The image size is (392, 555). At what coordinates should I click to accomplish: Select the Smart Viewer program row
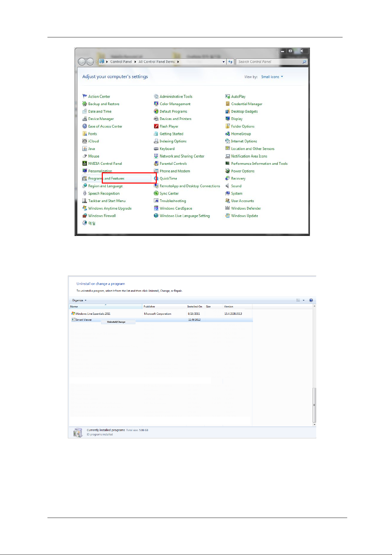coord(161,320)
